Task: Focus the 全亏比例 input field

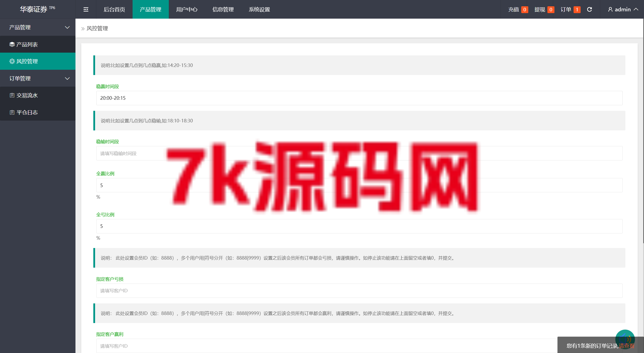Action: point(359,226)
